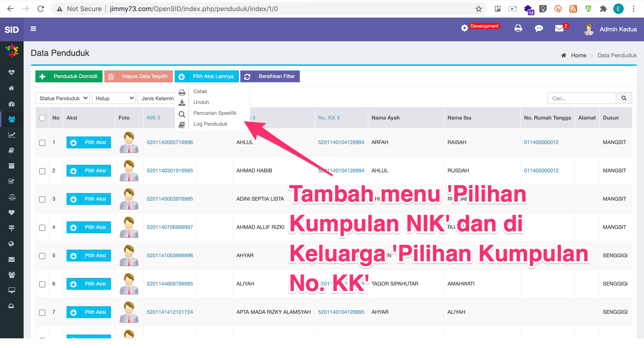Image resolution: width=644 pixels, height=348 pixels.
Task: Open the settings gear in the top bar
Action: [464, 28]
